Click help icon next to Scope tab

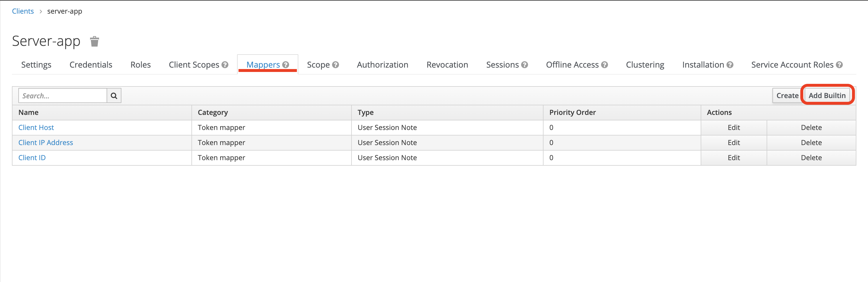pyautogui.click(x=335, y=65)
